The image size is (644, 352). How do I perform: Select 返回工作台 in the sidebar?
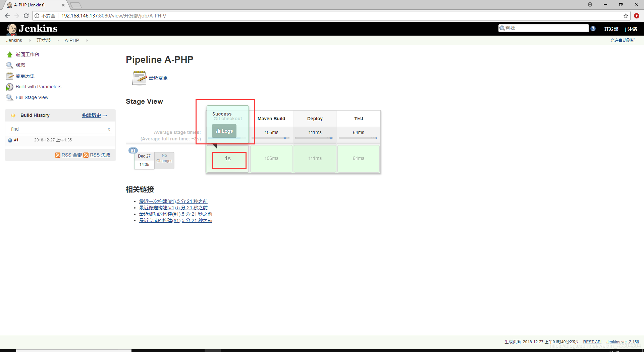[x=28, y=54]
